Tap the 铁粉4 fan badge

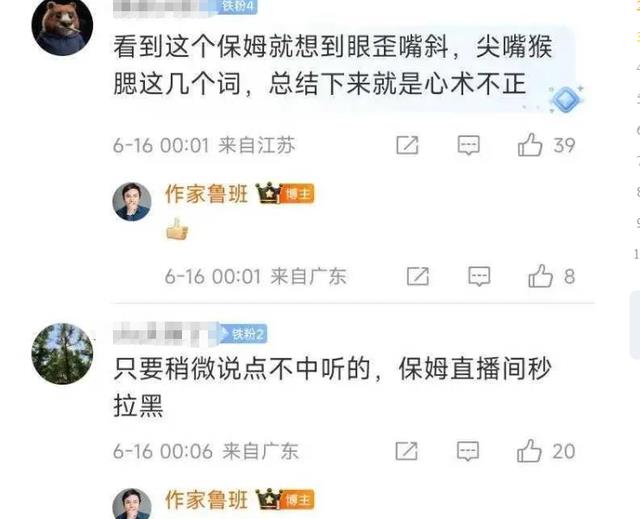coord(238,7)
